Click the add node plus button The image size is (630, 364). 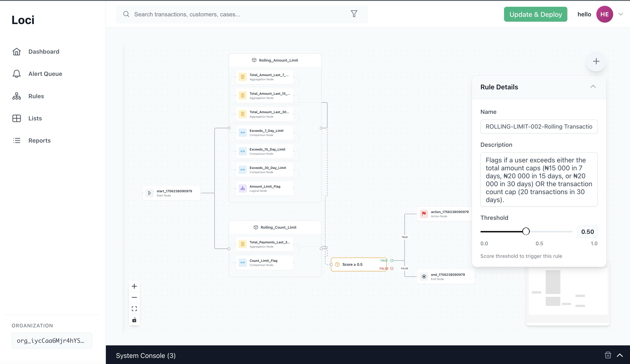click(x=596, y=61)
